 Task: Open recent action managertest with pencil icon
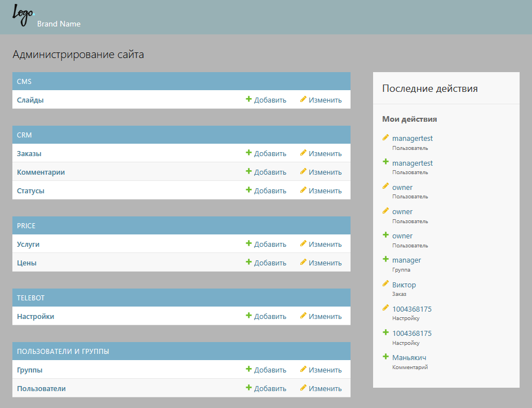[x=412, y=139]
